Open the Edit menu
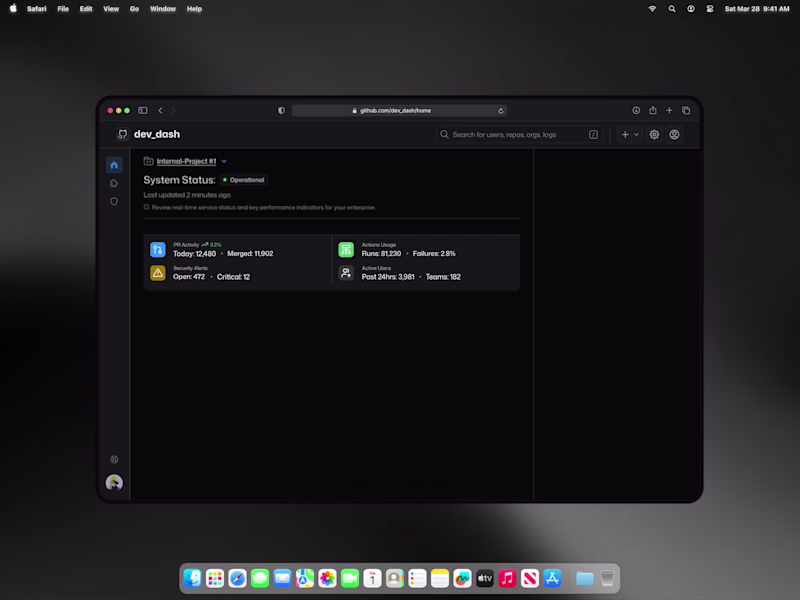This screenshot has height=600, width=800. pyautogui.click(x=86, y=9)
